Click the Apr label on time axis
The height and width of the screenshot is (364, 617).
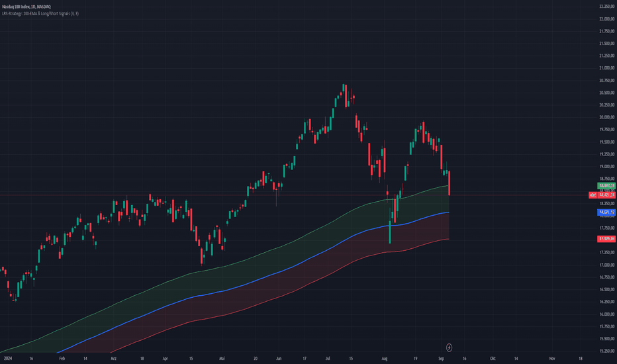pos(166,359)
